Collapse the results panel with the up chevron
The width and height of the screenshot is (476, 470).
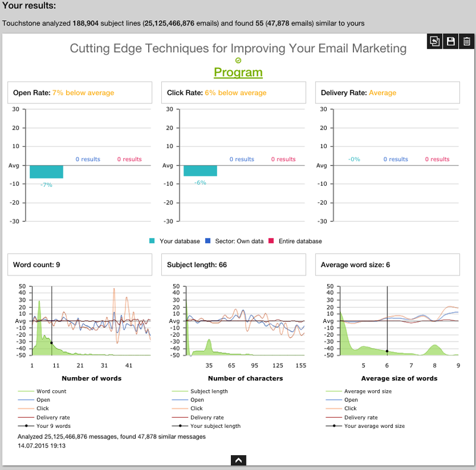[x=239, y=460]
